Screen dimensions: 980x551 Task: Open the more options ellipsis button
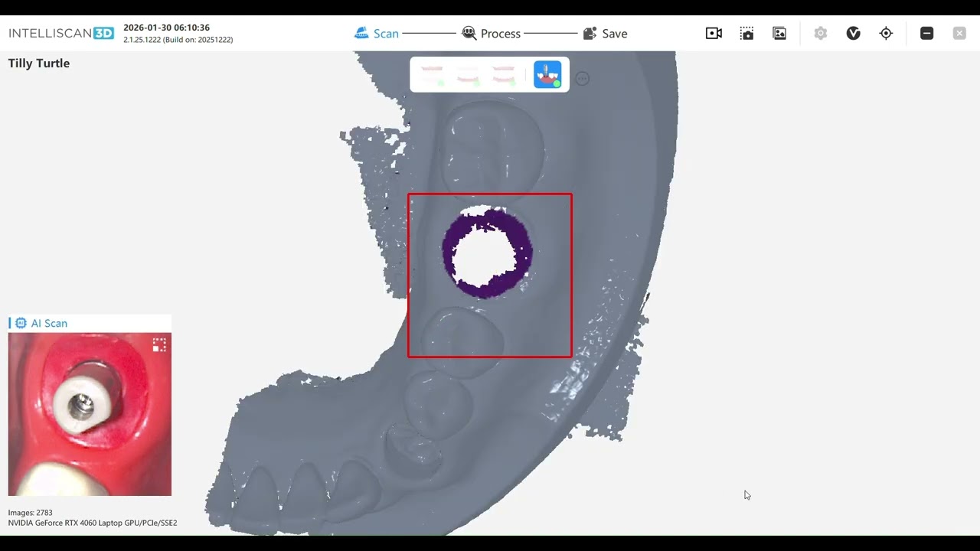click(583, 79)
